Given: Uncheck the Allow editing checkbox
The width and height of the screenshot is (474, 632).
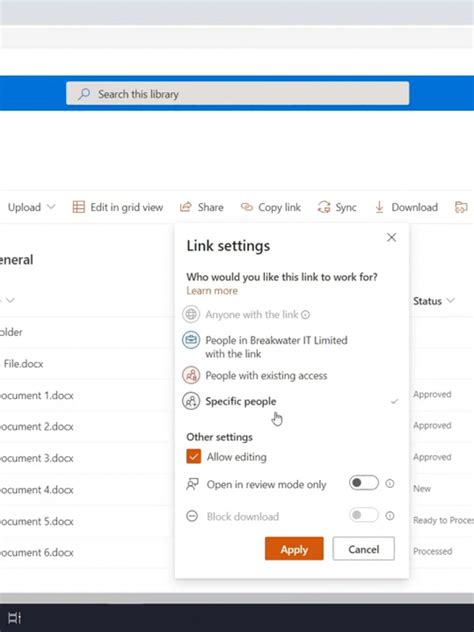Looking at the screenshot, I should pyautogui.click(x=193, y=457).
